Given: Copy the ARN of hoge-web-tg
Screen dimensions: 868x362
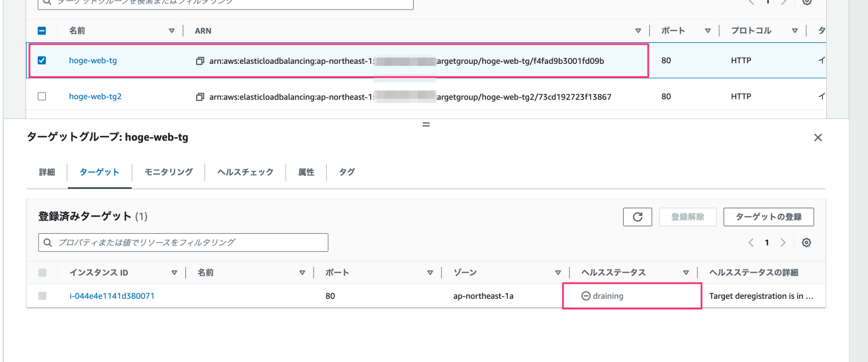Looking at the screenshot, I should (201, 60).
